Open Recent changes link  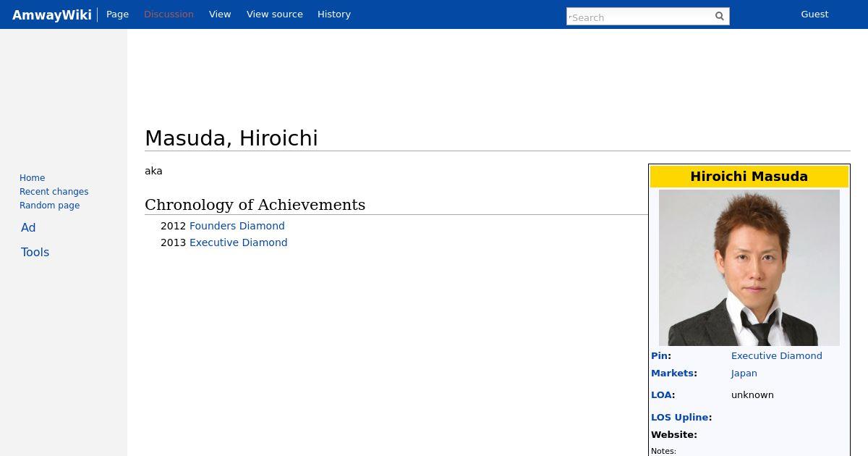point(54,192)
